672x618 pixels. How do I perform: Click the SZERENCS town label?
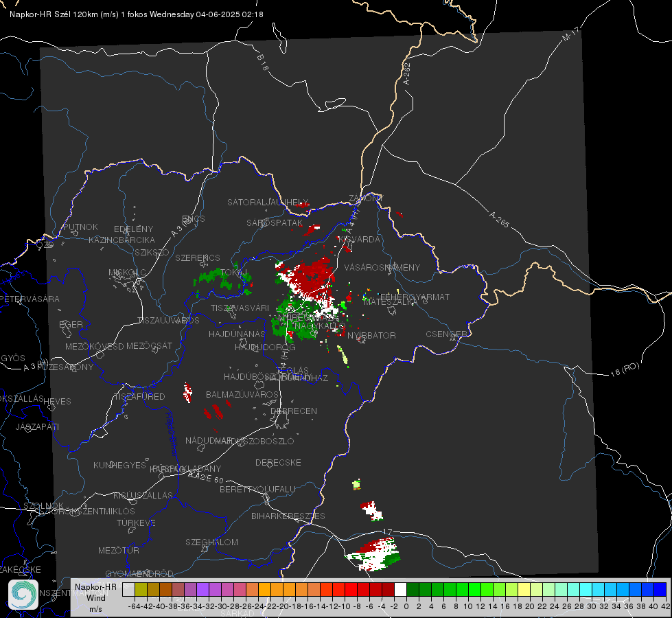click(198, 257)
